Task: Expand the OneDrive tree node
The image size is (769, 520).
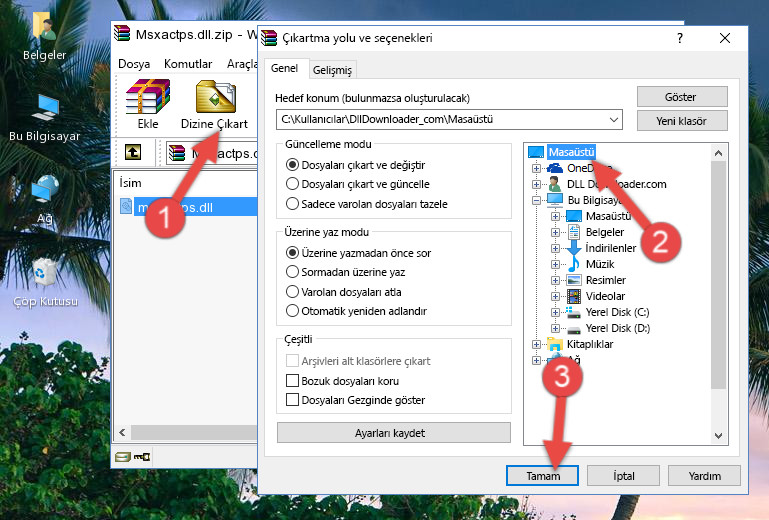Action: click(x=536, y=168)
